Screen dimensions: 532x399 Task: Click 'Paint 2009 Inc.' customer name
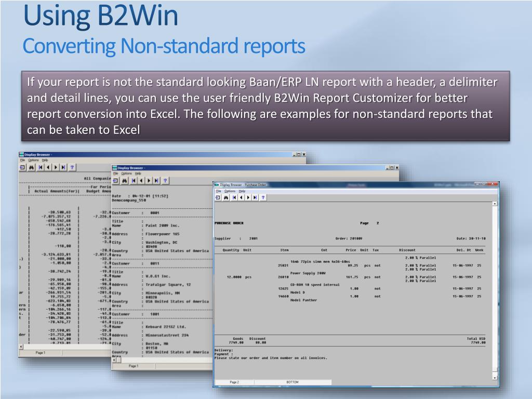(x=162, y=225)
